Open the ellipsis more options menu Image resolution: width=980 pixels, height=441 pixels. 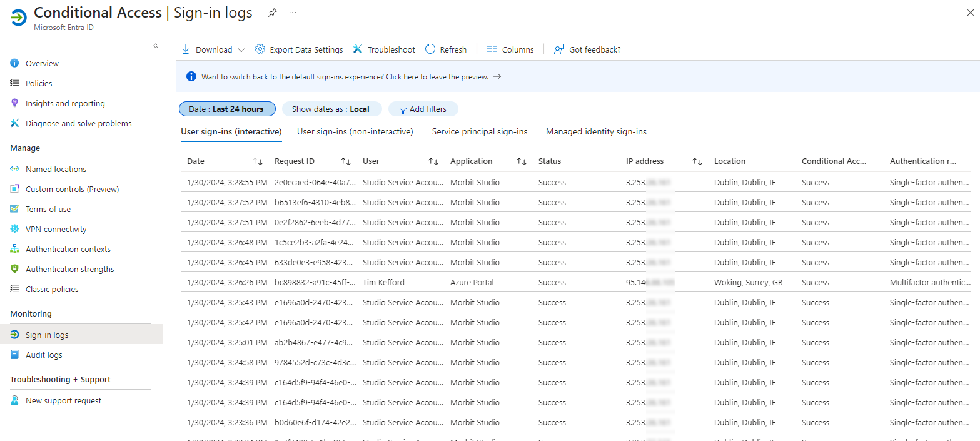(293, 13)
